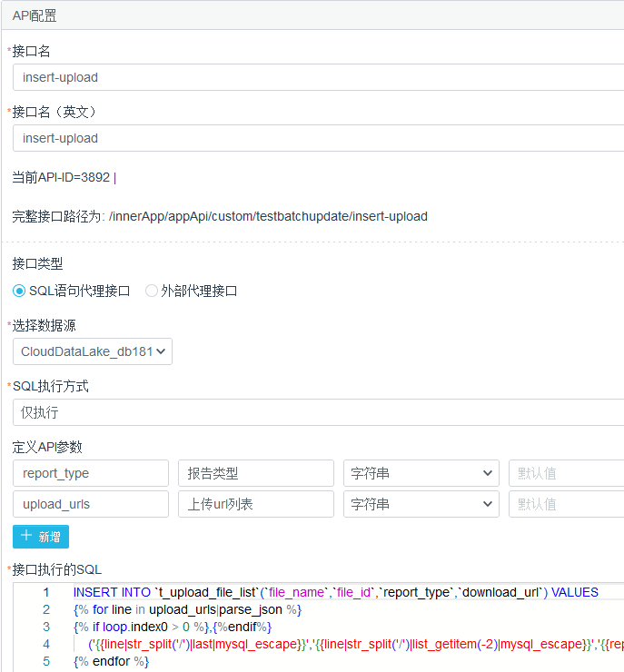Open the CloudDataLake data source dropdown
The width and height of the screenshot is (624, 672).
pyautogui.click(x=93, y=351)
